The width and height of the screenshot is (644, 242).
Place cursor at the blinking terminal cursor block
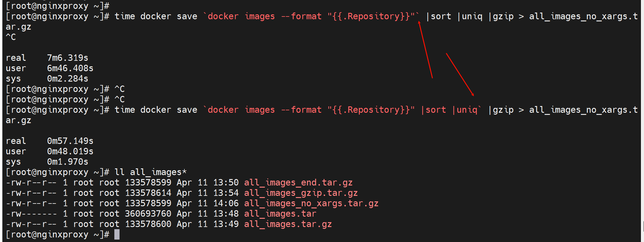click(117, 235)
